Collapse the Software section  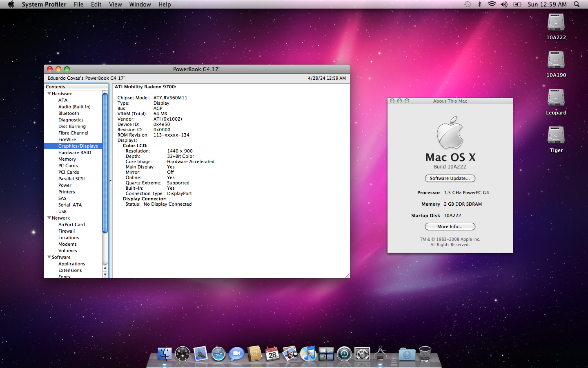pos(49,257)
